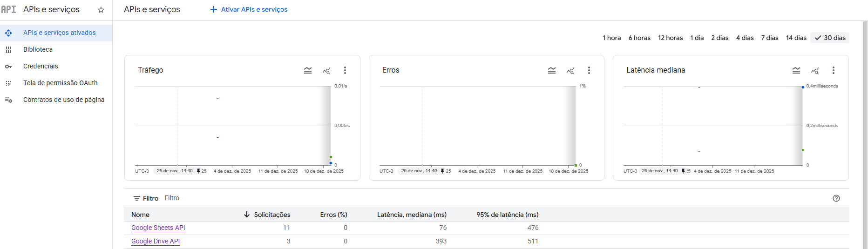This screenshot has height=249, width=868.
Task: Open Contratos de uso de página item
Action: [x=56, y=100]
